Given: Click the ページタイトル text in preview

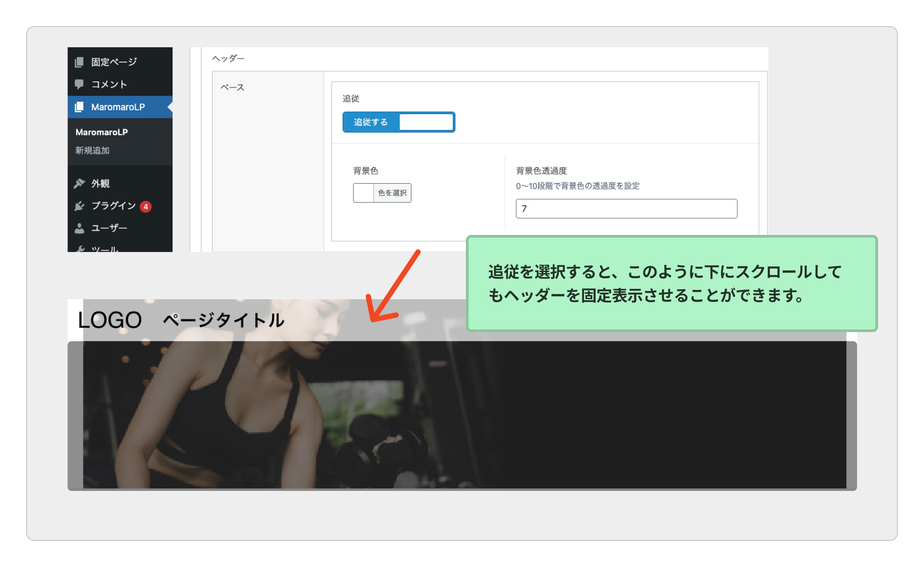Looking at the screenshot, I should [223, 320].
